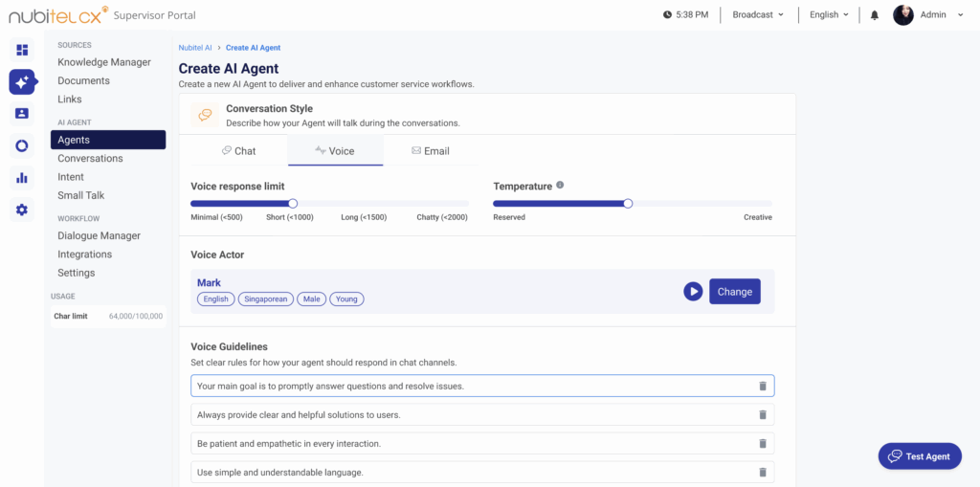Open the donut ring icon in sidebar

point(22,145)
